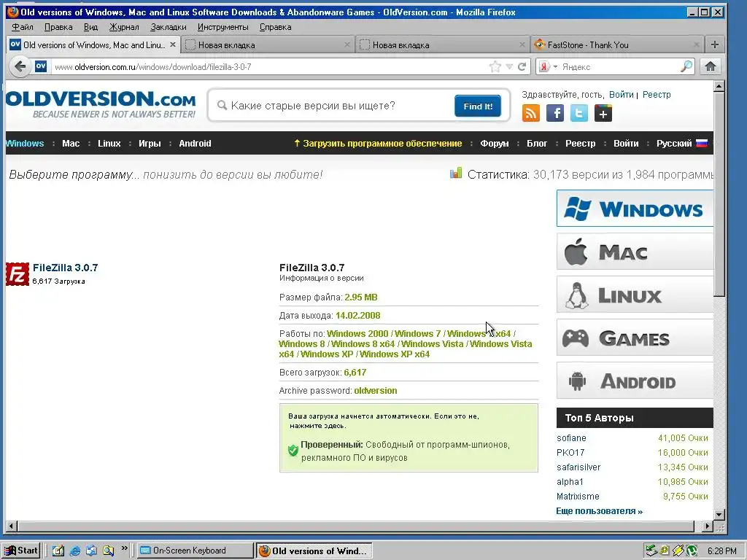
Task: Reload the page with the refresh icon
Action: pos(522,66)
